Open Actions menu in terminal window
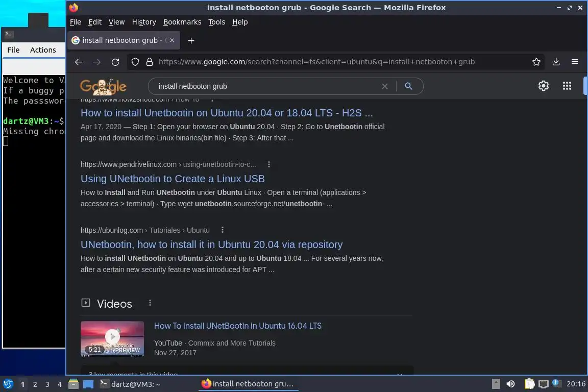 [43, 50]
